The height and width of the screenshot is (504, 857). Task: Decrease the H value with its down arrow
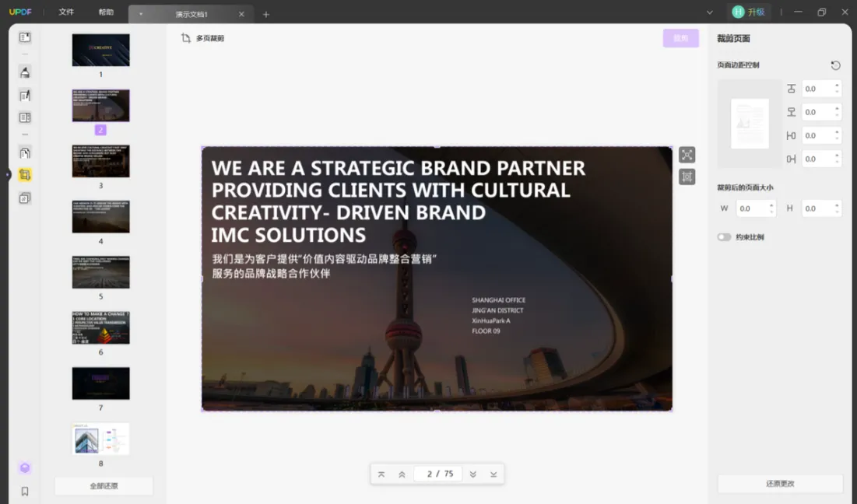(x=837, y=212)
